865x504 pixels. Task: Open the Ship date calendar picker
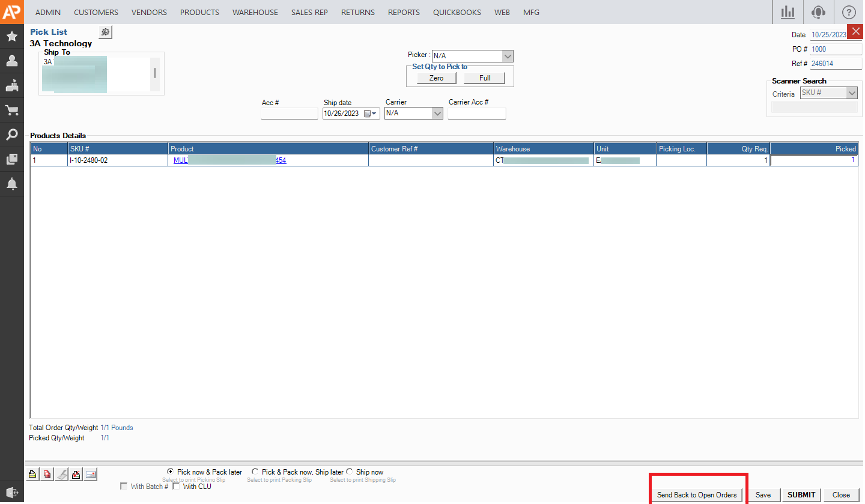tap(368, 114)
